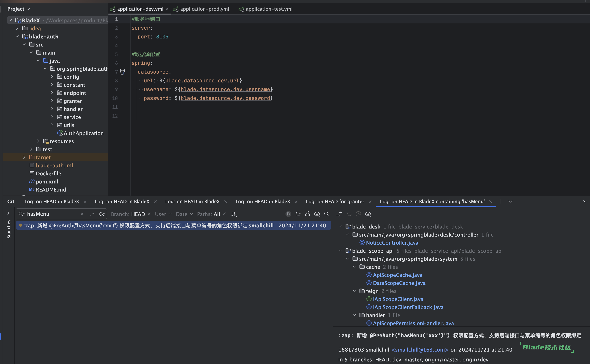This screenshot has height=364, width=590.
Task: Collapse the BladeX root node
Action: (10, 20)
